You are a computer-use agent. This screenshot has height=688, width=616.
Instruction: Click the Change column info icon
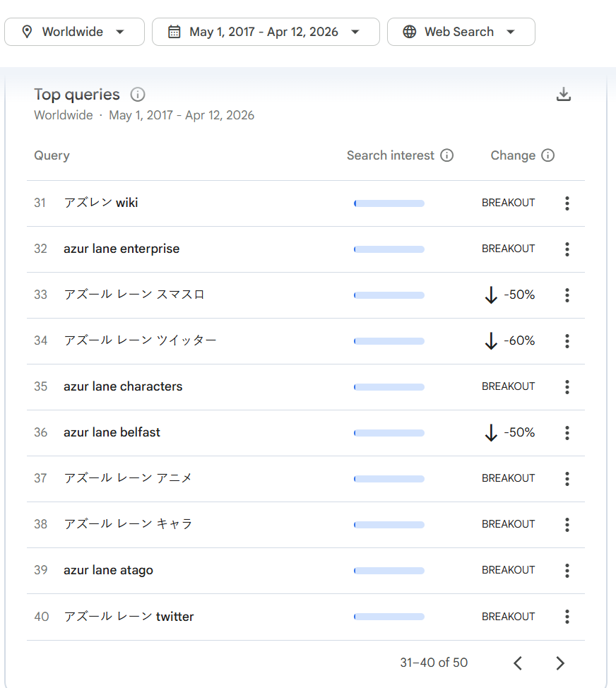547,155
